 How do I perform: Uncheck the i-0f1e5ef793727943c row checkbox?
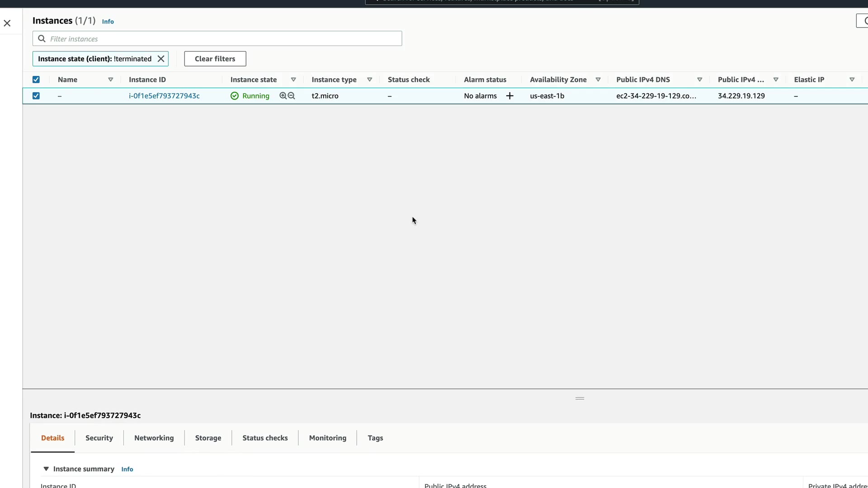click(36, 96)
